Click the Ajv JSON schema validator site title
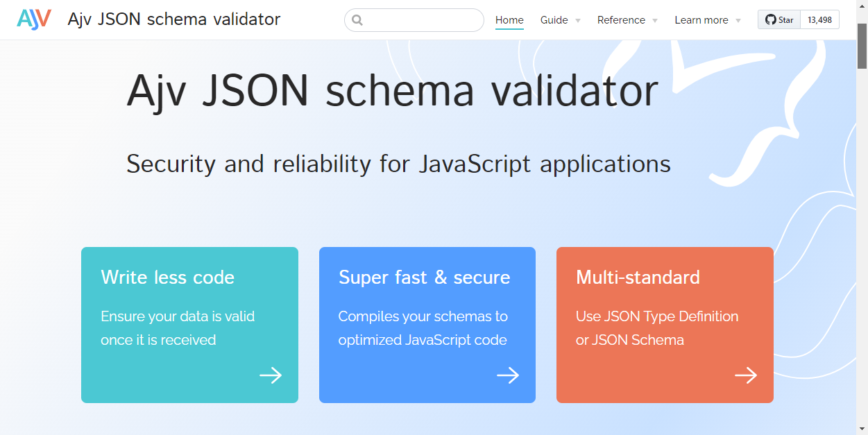 (174, 19)
